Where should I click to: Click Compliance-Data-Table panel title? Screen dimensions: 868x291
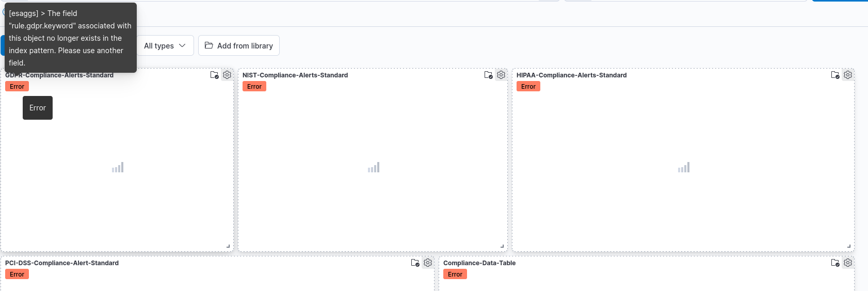(479, 263)
